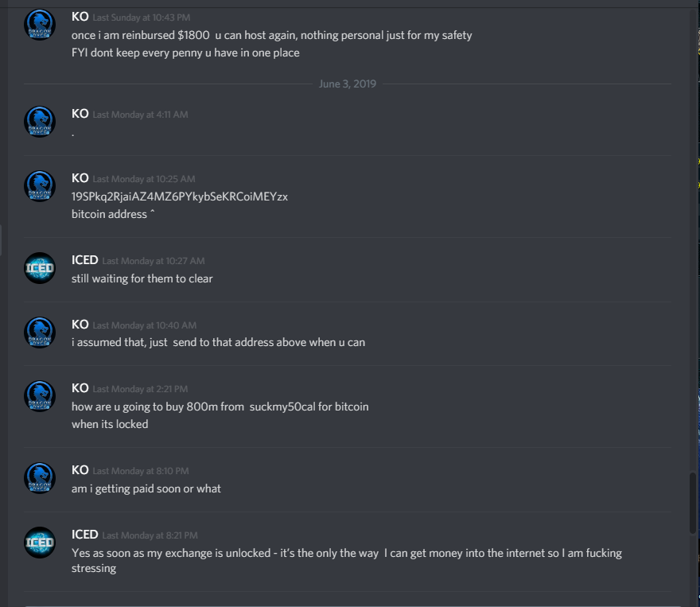
Task: Click the 'am i getting paid soon' message
Action: (146, 488)
